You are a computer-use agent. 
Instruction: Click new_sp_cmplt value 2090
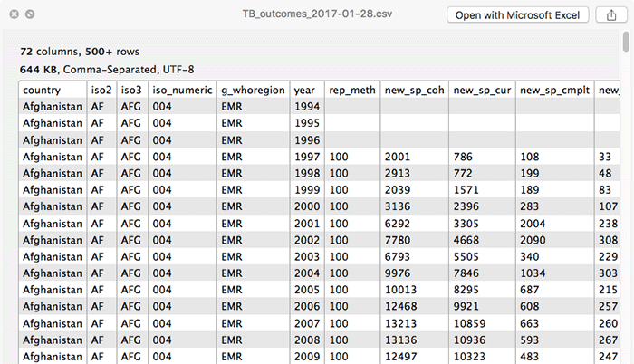click(x=533, y=240)
